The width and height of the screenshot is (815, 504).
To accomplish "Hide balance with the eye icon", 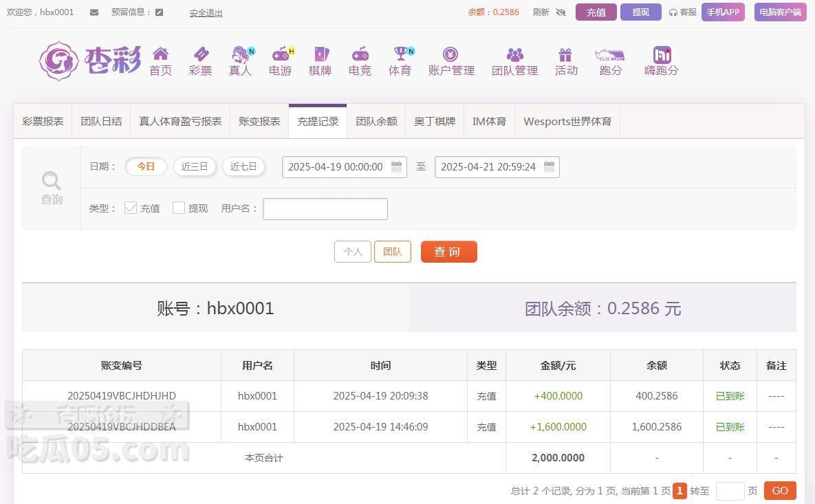I will click(561, 12).
